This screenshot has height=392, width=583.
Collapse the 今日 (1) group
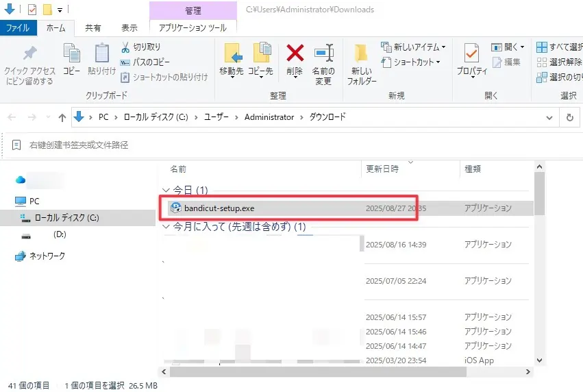click(x=166, y=190)
